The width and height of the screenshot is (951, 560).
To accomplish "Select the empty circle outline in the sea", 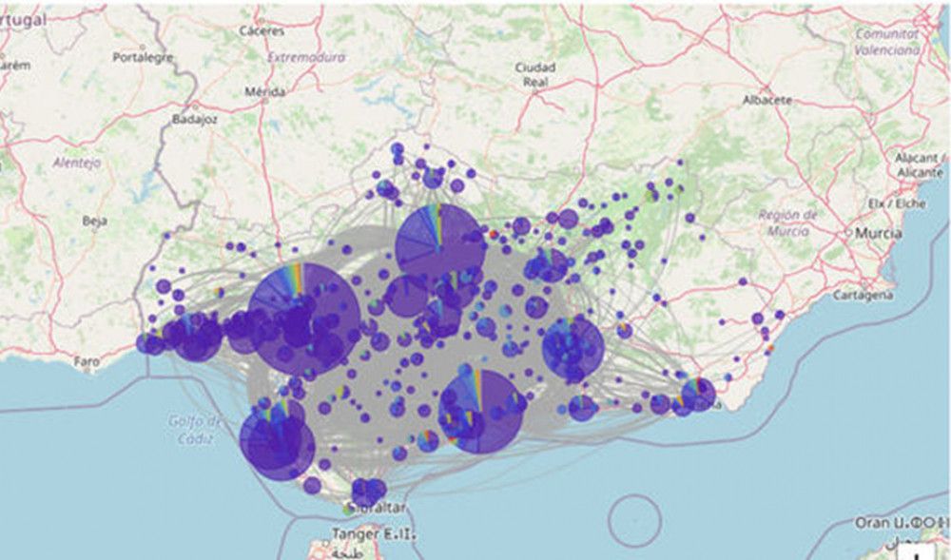I will pyautogui.click(x=634, y=521).
